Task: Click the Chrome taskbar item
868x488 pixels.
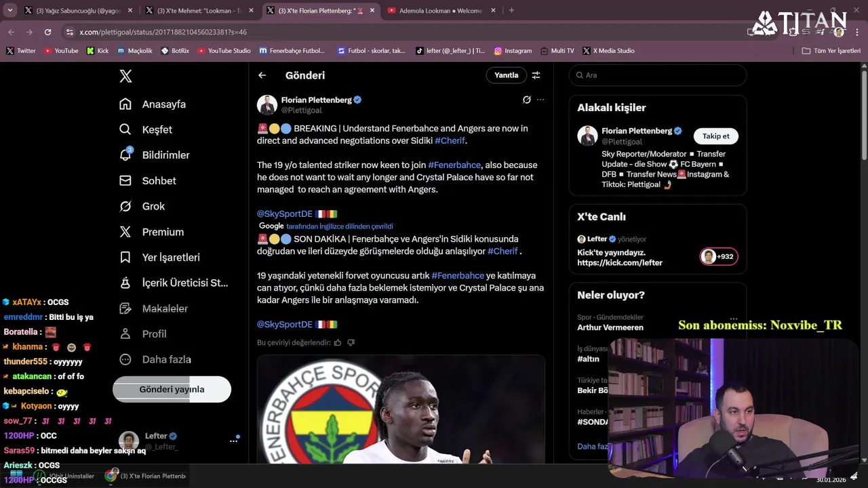Action: [x=146, y=476]
